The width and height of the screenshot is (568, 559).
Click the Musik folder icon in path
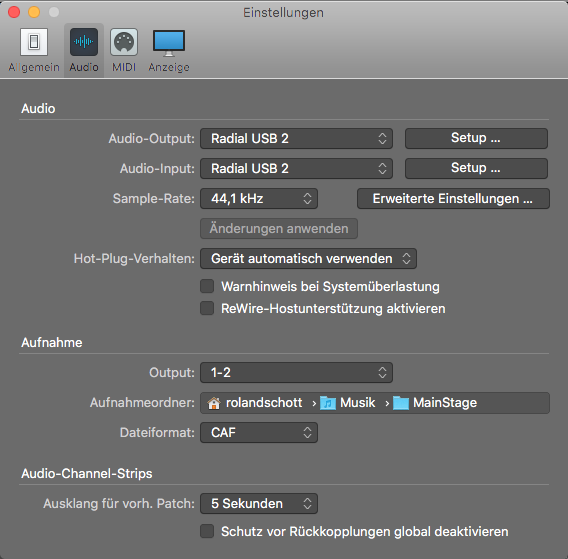pyautogui.click(x=328, y=403)
